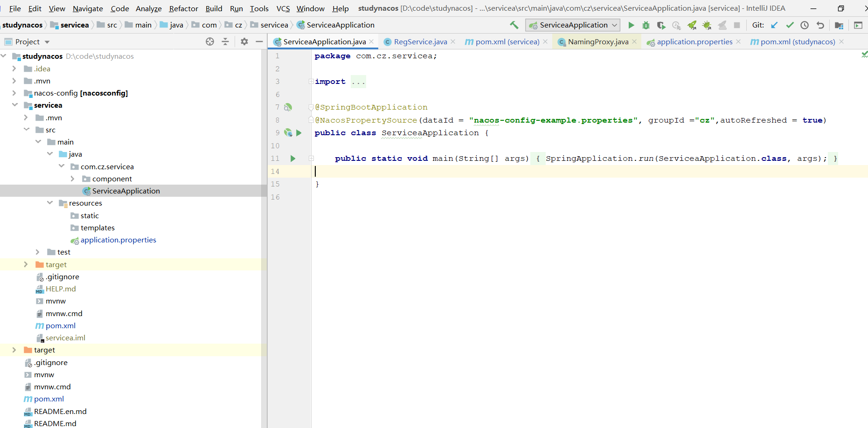Viewport: 868px width, 428px height.
Task: Click the Spring gutter icon on line 9
Action: [288, 133]
